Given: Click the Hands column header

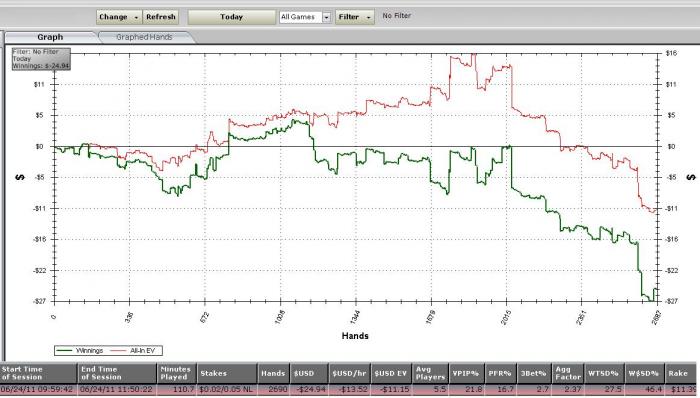Looking at the screenshot, I should [274, 373].
